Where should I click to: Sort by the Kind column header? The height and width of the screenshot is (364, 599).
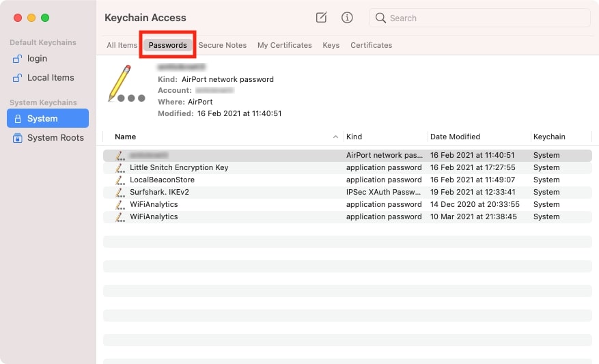tap(354, 137)
